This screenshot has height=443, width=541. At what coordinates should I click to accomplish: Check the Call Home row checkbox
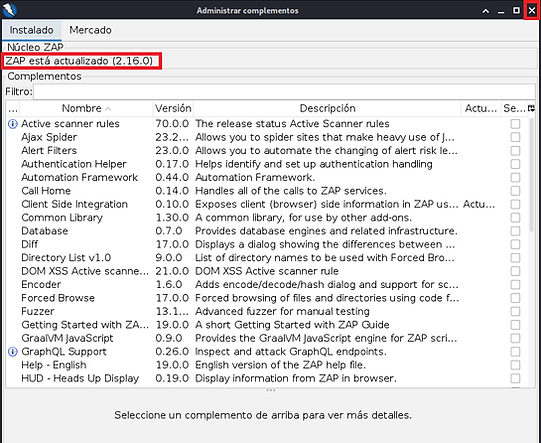point(515,191)
